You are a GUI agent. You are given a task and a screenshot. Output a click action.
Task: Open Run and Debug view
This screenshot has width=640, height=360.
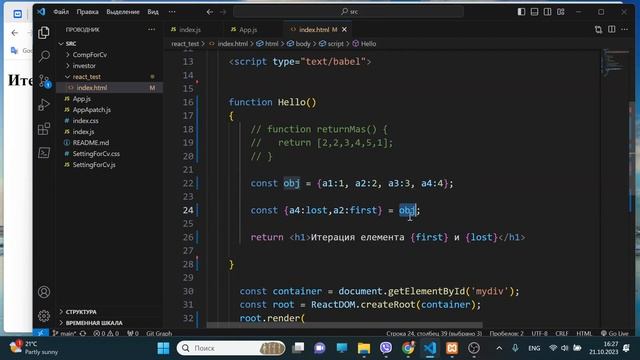pyautogui.click(x=44, y=104)
